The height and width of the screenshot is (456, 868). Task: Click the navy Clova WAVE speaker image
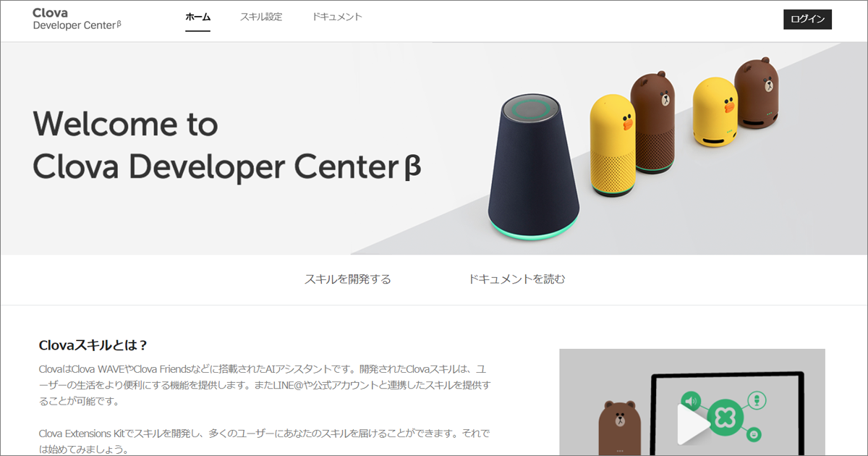pyautogui.click(x=534, y=167)
